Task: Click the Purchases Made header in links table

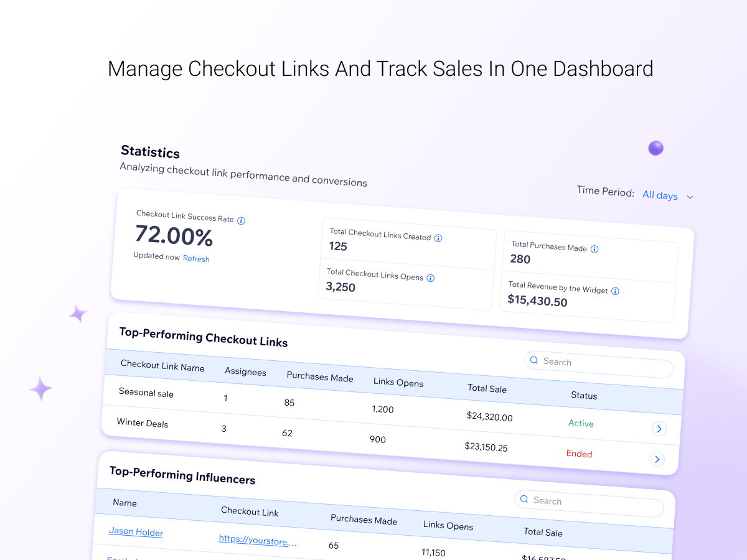Action: pyautogui.click(x=320, y=377)
